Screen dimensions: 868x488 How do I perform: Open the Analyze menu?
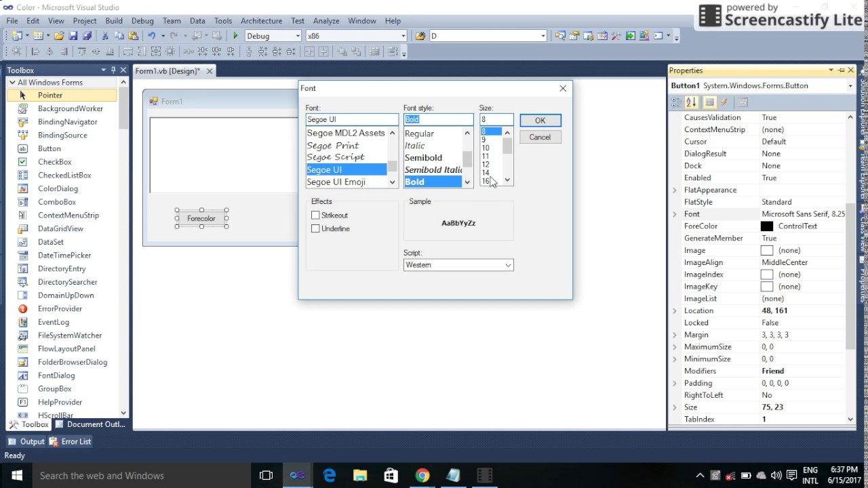click(326, 21)
